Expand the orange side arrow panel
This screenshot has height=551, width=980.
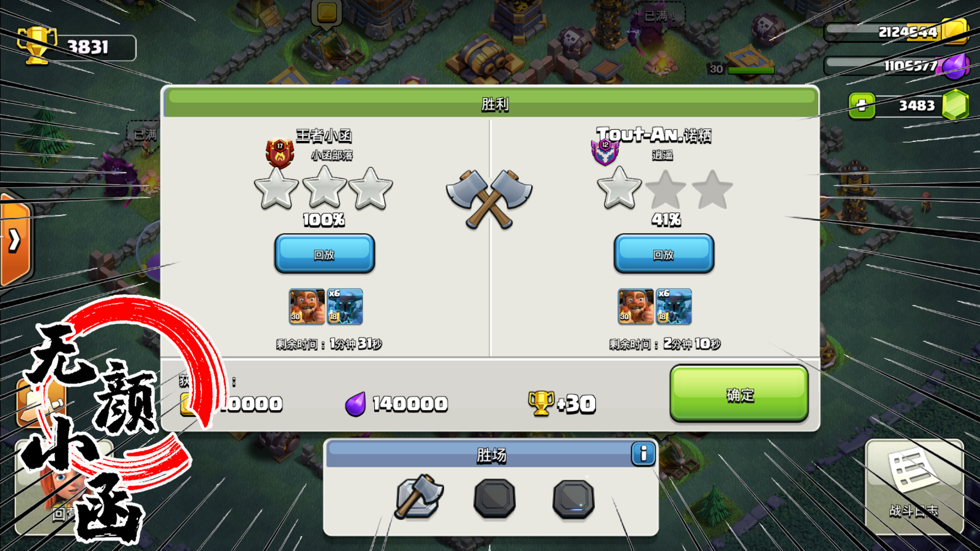click(x=14, y=240)
